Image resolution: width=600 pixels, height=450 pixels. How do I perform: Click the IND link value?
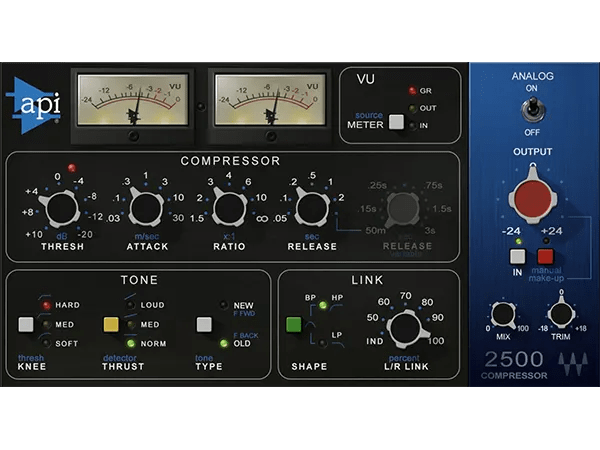pyautogui.click(x=375, y=341)
